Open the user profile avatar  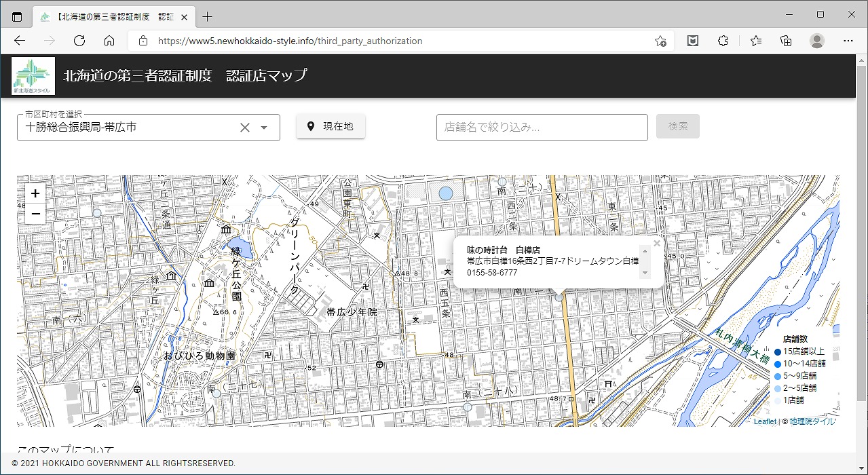click(817, 41)
